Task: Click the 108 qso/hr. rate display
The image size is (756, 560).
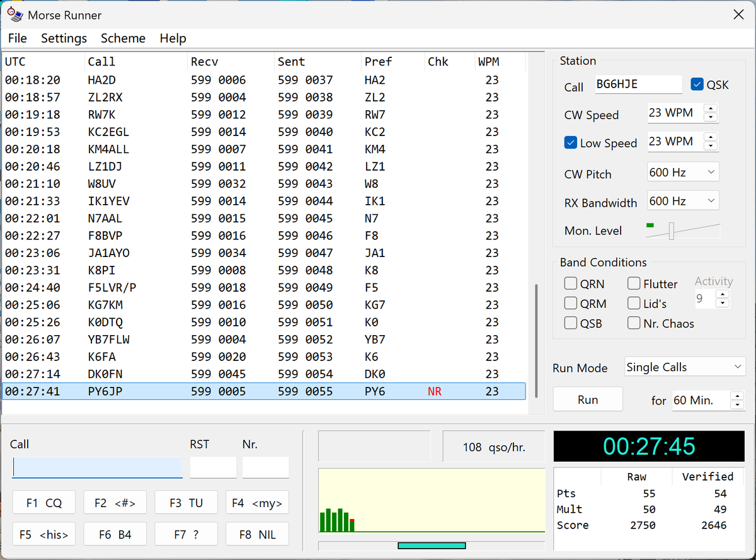Action: tap(494, 447)
